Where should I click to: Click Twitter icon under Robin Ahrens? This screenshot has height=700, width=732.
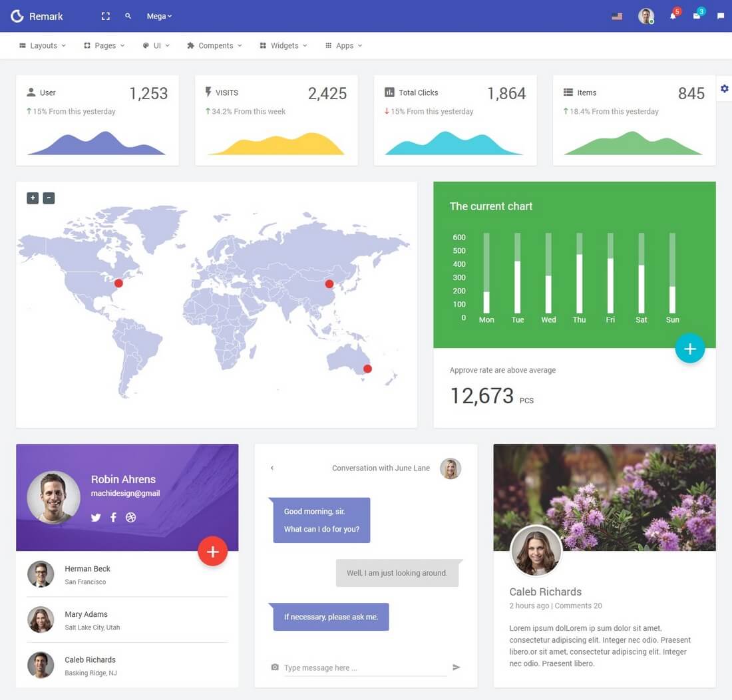point(96,517)
